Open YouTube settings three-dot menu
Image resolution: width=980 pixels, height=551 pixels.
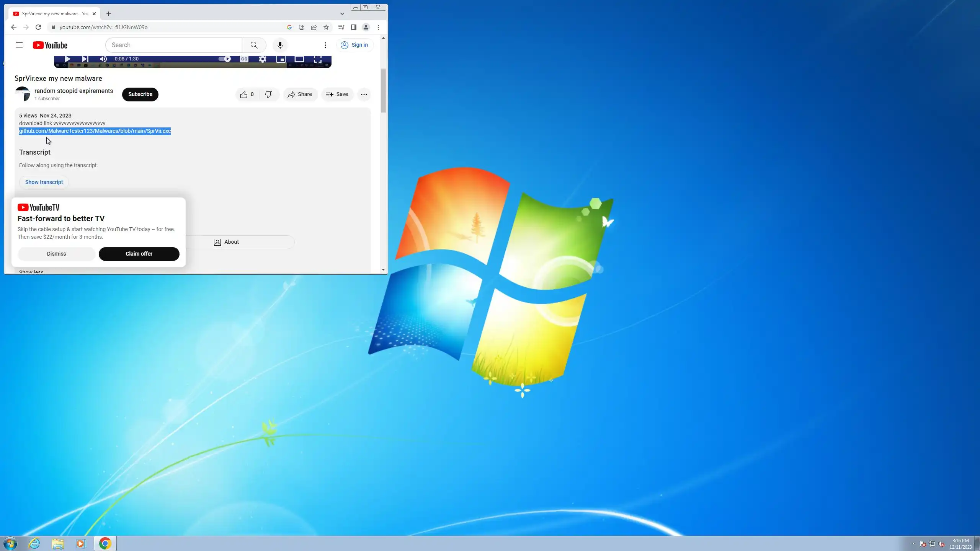click(x=325, y=45)
